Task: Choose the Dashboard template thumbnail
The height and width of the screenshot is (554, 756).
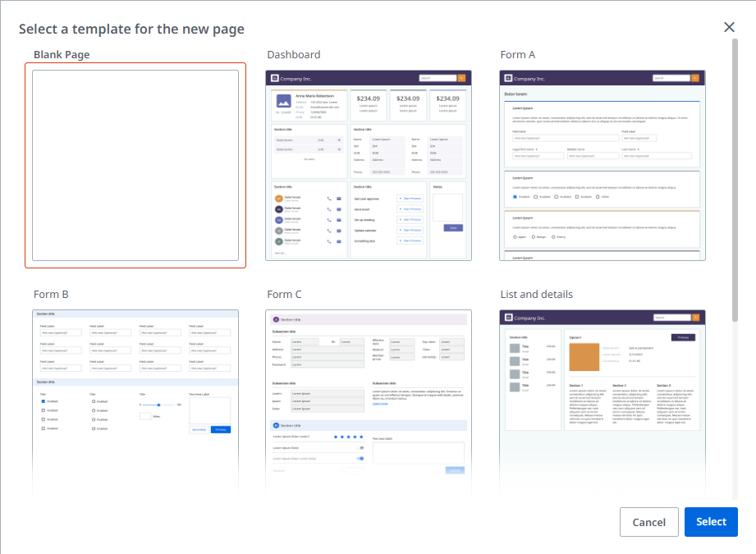Action: [369, 166]
